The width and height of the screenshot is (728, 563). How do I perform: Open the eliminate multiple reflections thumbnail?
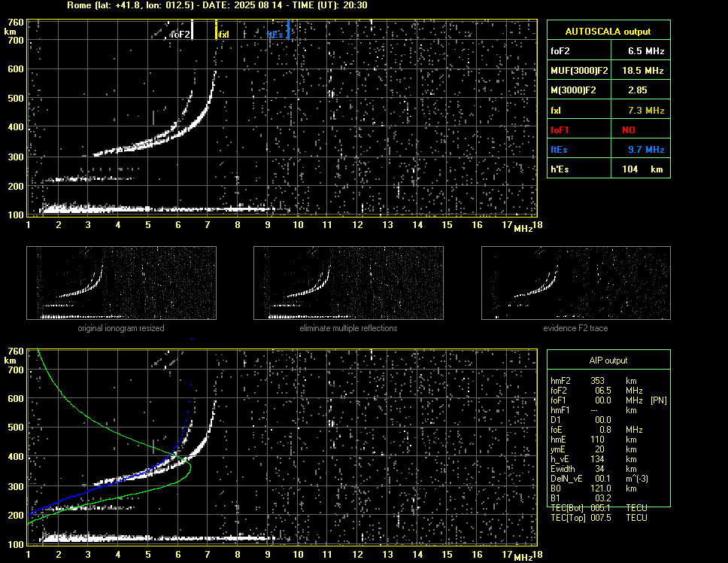[348, 283]
